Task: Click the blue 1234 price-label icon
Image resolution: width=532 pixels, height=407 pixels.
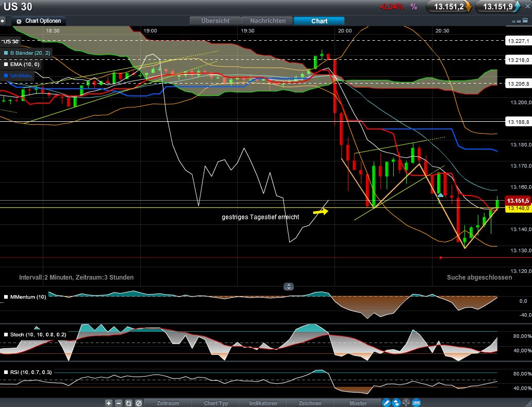Action: pos(417,403)
